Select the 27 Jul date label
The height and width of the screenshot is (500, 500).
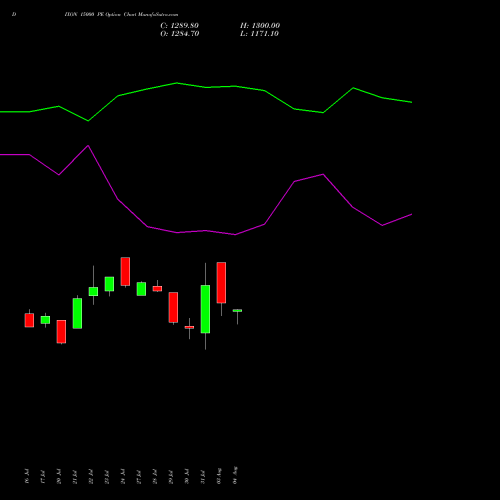[x=139, y=477]
